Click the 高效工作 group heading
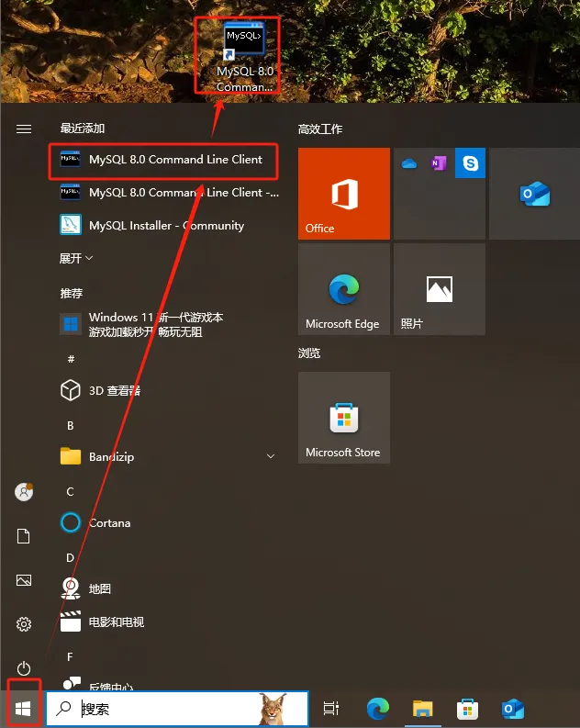 click(x=320, y=129)
